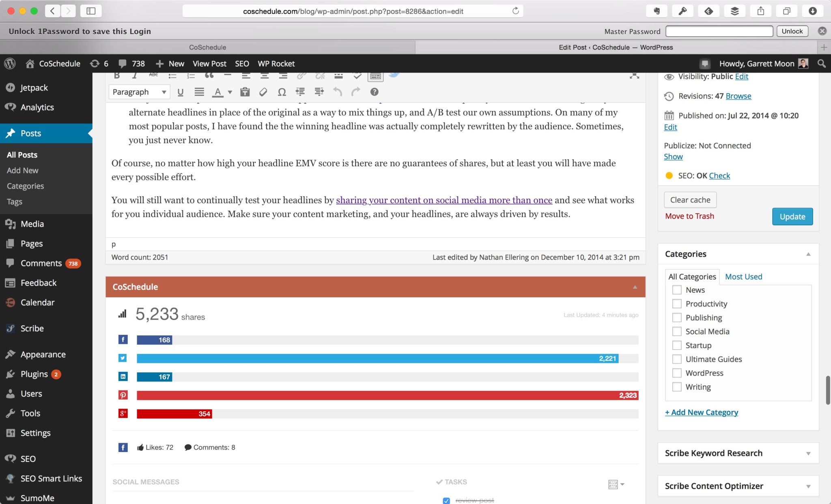Decrease indent in editor toolbar
This screenshot has height=504, width=831.
[300, 92]
